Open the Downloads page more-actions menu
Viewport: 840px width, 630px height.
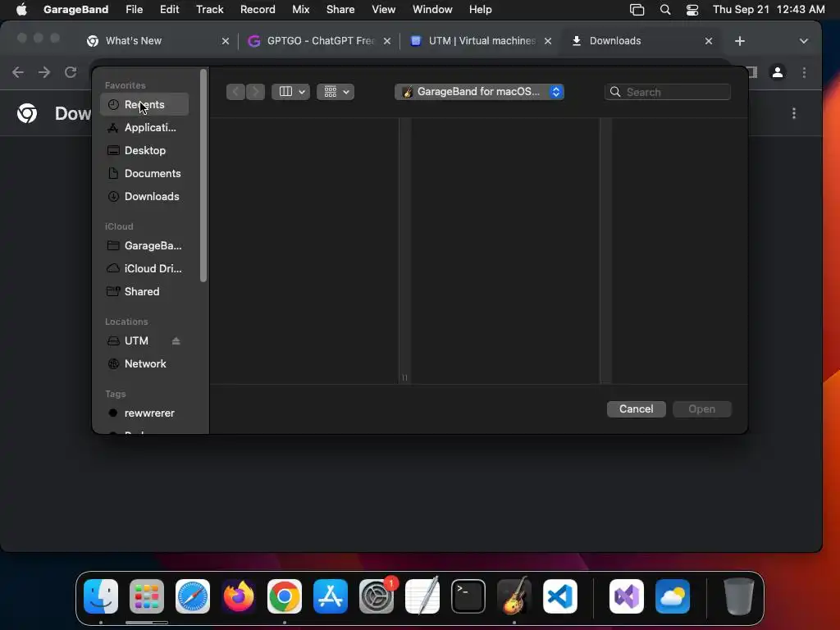coord(794,113)
